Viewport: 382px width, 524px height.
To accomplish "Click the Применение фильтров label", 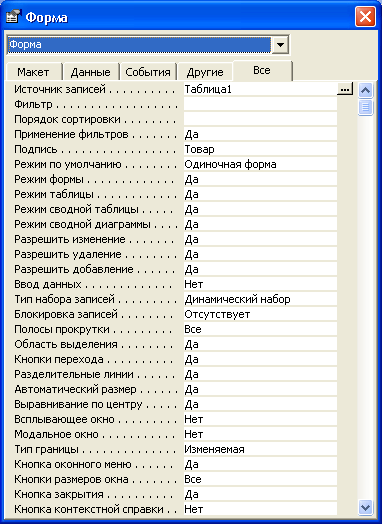I will tap(71, 134).
